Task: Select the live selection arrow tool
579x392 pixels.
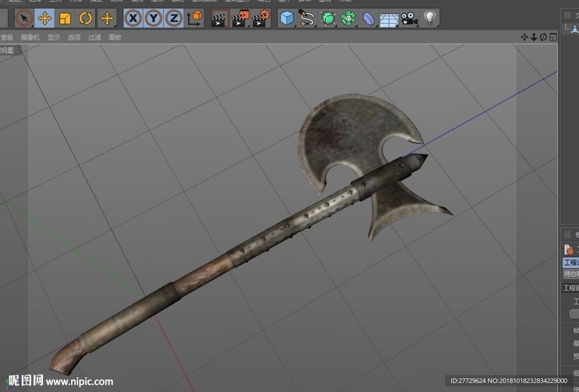Action: point(24,18)
